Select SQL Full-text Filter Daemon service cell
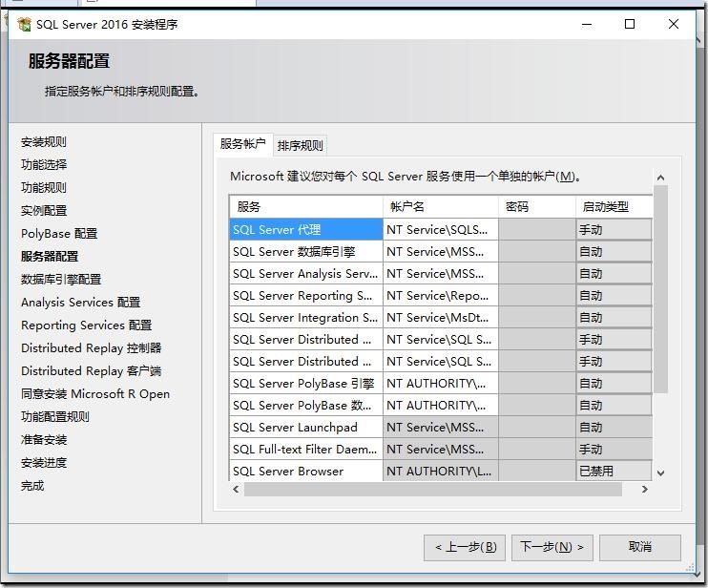708x588 pixels. point(306,450)
